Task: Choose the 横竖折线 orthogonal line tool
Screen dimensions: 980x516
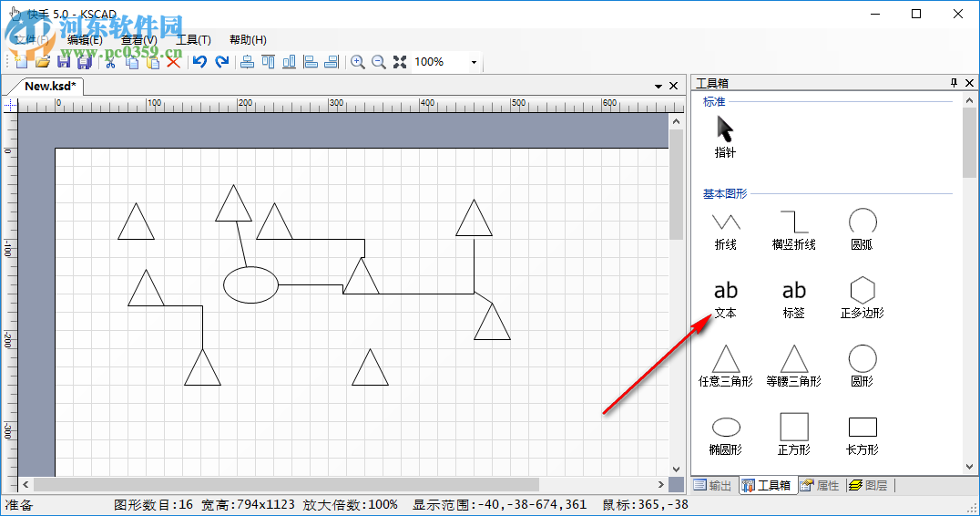Action: [794, 231]
